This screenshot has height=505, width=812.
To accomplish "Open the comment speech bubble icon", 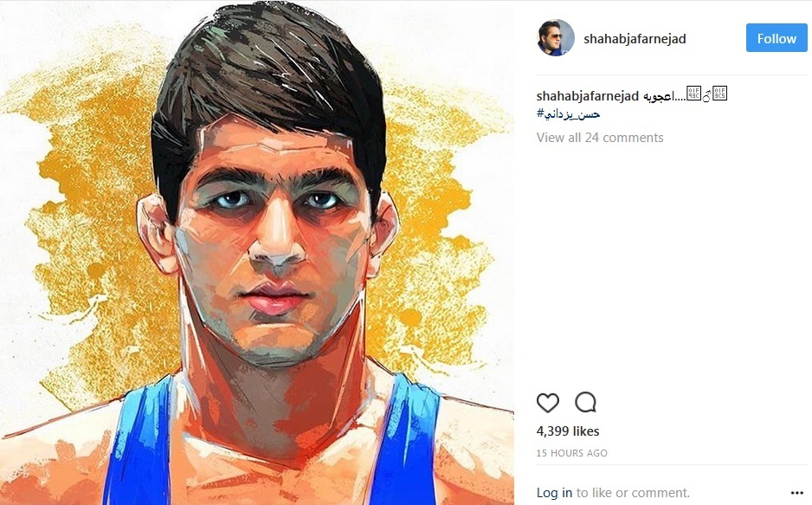I will [586, 402].
